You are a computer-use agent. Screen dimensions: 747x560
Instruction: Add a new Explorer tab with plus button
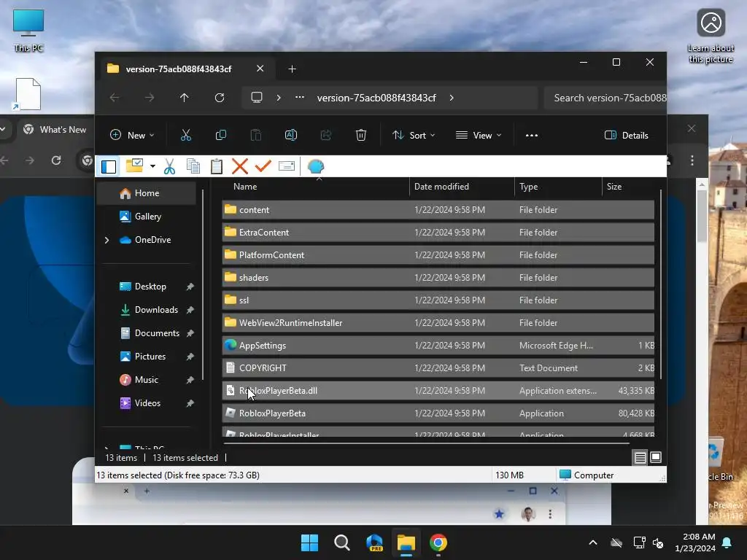click(292, 69)
